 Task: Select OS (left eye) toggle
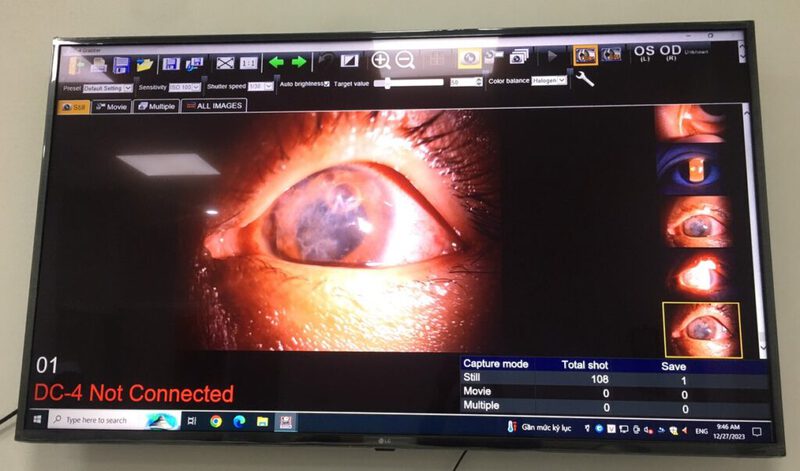tap(645, 52)
